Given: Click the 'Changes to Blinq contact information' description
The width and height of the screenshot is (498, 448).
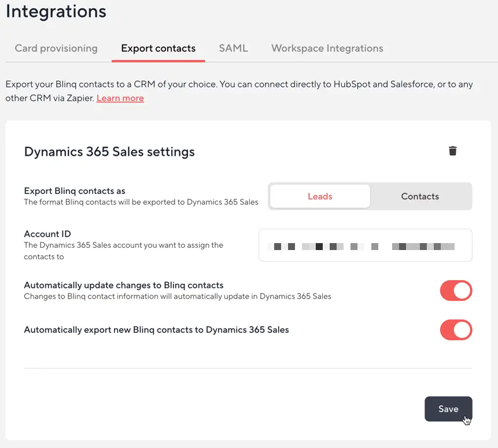Looking at the screenshot, I should (x=178, y=296).
